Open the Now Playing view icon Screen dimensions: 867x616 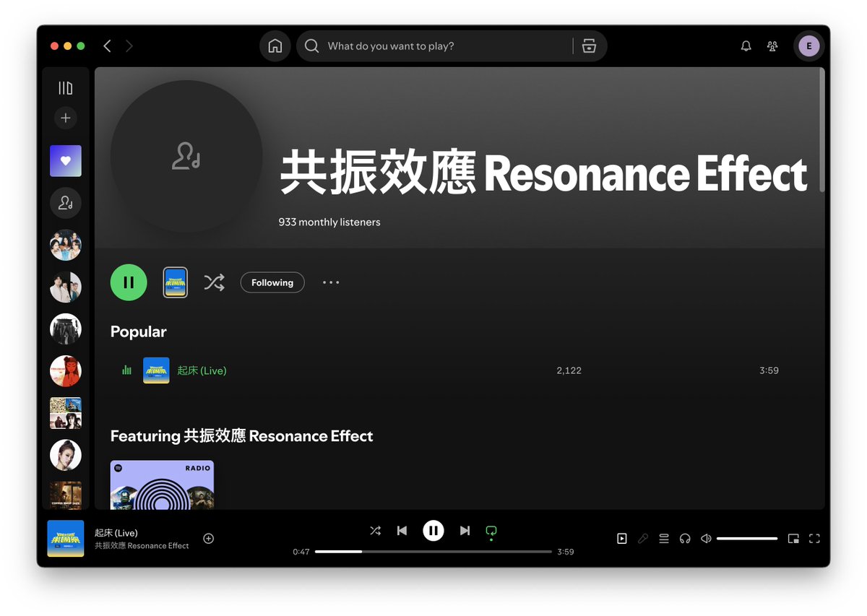tap(622, 539)
